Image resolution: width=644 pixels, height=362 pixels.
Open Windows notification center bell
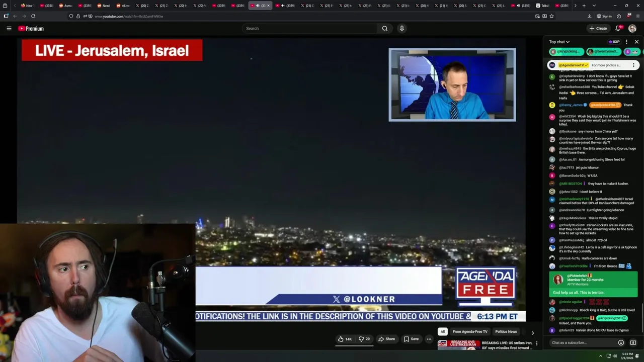coord(638,356)
